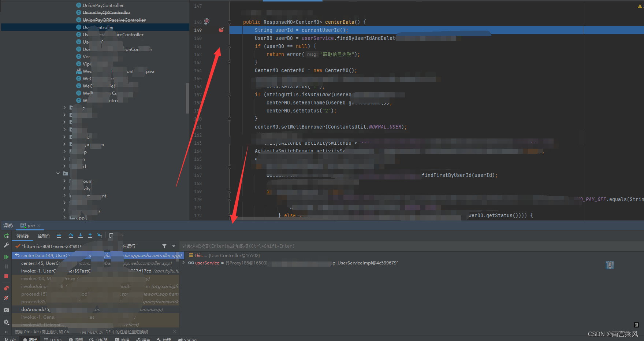The height and width of the screenshot is (341, 644).
Task: Open thread filter funnel icon
Action: tap(164, 246)
